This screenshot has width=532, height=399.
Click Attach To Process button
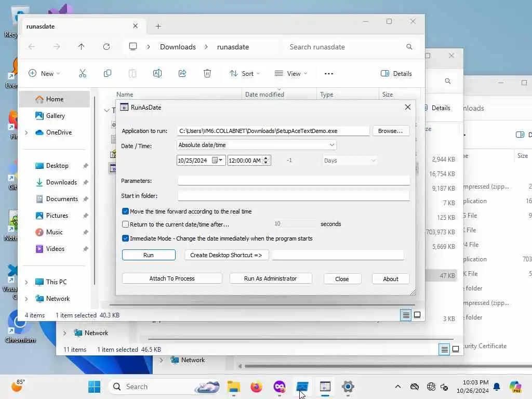pyautogui.click(x=172, y=278)
